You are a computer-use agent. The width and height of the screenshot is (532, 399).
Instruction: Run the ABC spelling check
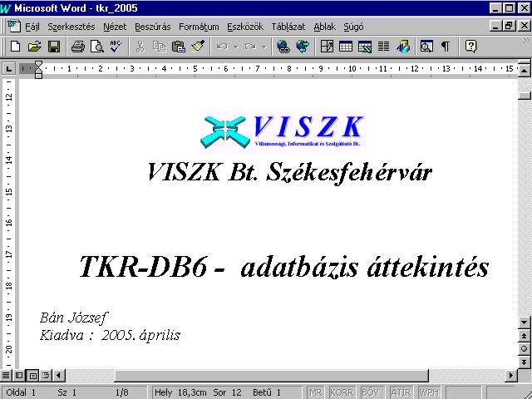(116, 47)
